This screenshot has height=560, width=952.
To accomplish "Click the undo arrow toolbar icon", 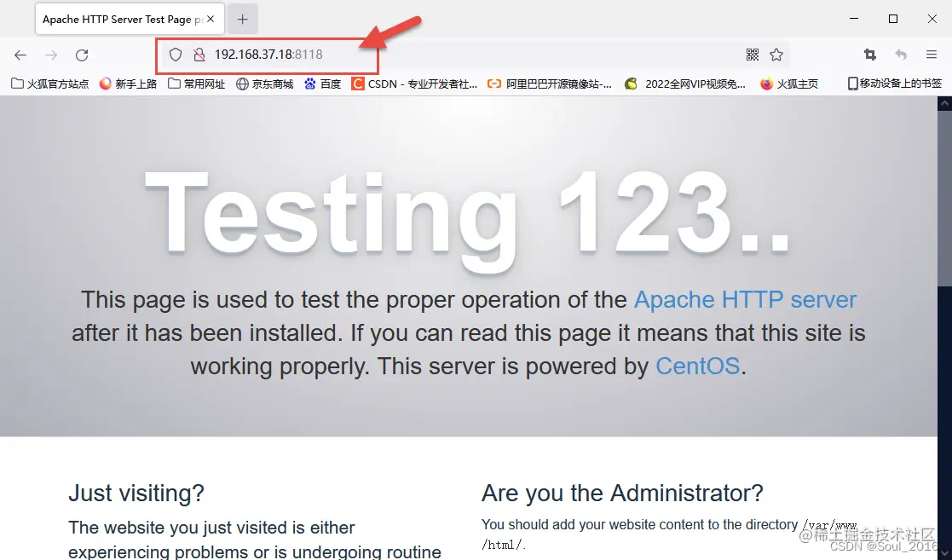I will 901,55.
